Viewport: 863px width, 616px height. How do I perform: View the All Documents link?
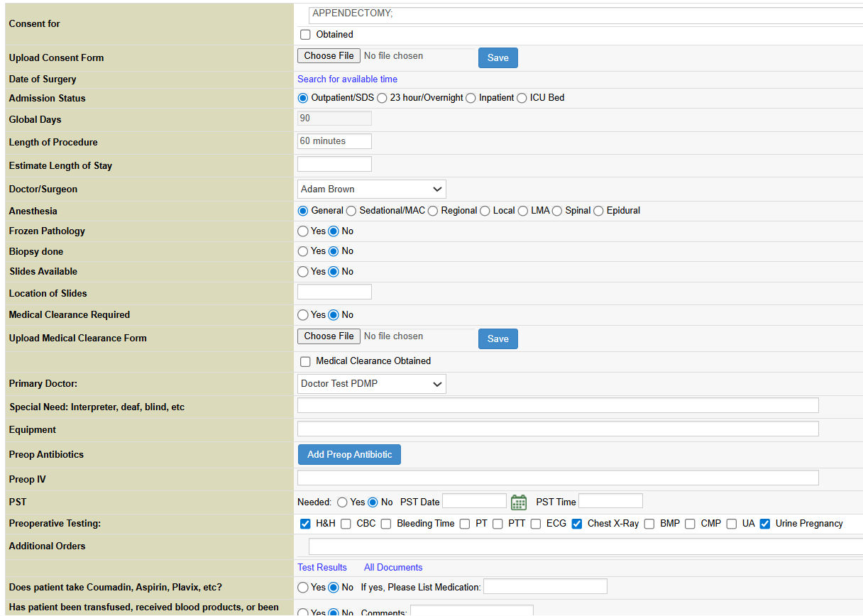point(393,568)
